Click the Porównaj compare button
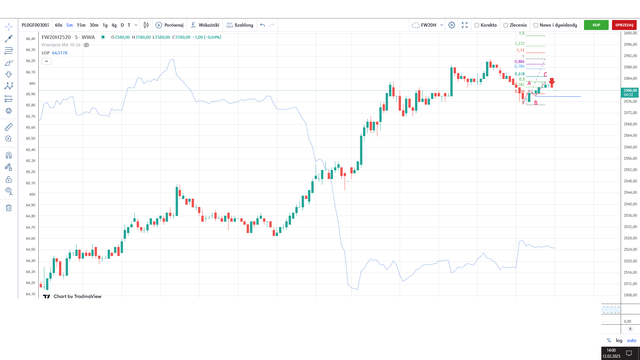The height and width of the screenshot is (360, 640). (x=170, y=25)
